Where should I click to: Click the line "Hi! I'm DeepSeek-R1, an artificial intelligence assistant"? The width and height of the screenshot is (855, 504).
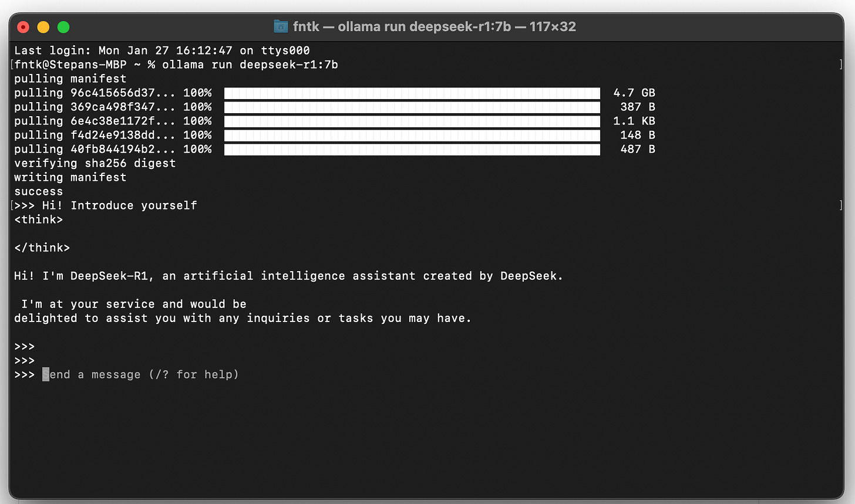[x=289, y=276]
